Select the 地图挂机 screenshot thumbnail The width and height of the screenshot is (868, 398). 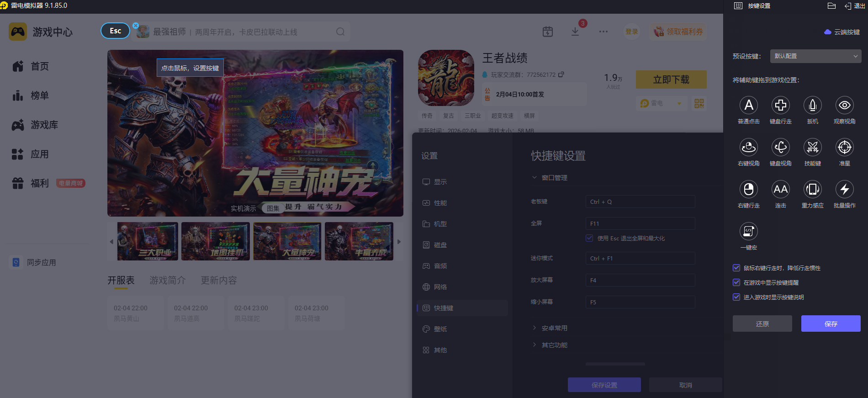point(216,241)
